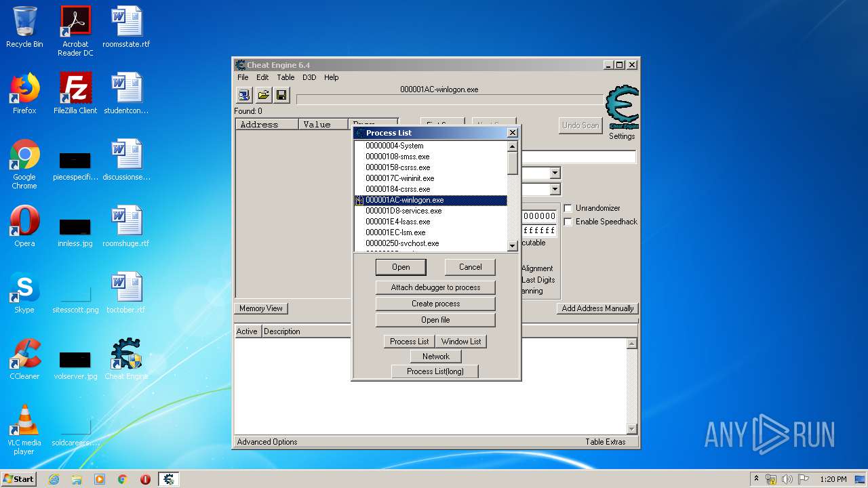Viewport: 868px width, 488px height.
Task: Open the Table menu
Action: pos(285,77)
